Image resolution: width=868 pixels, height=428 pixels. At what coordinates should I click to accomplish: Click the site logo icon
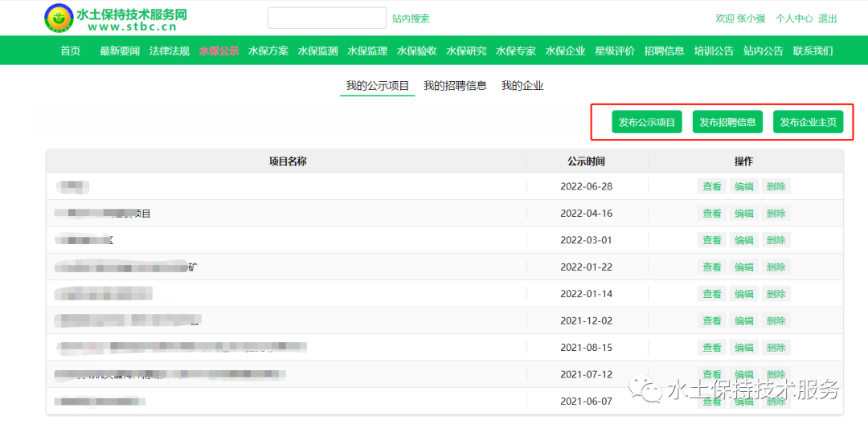59,18
